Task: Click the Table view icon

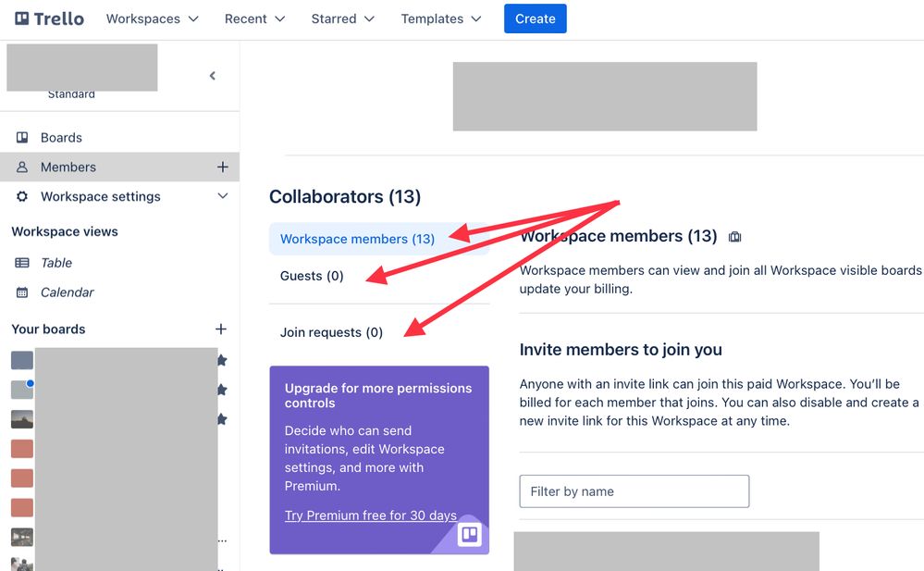Action: pyautogui.click(x=22, y=263)
